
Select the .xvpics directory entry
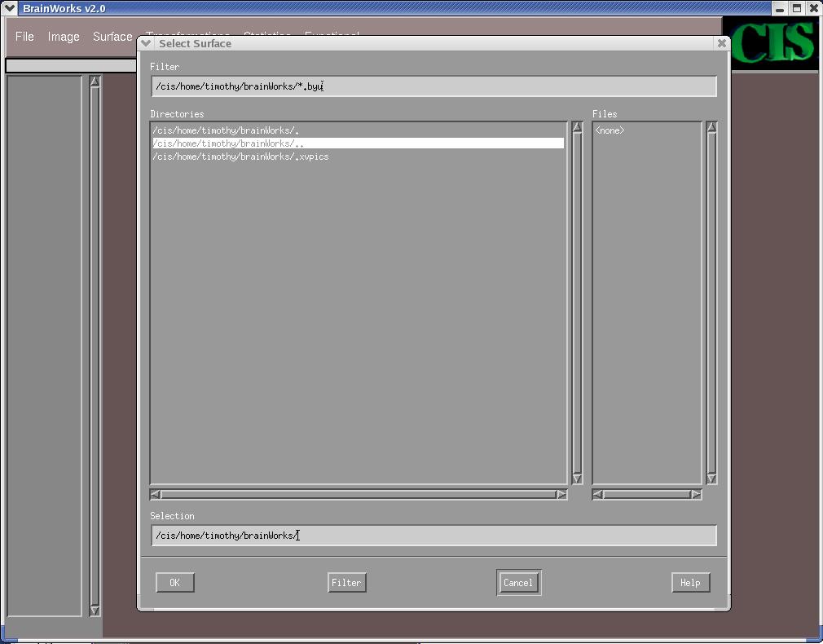[x=358, y=157]
